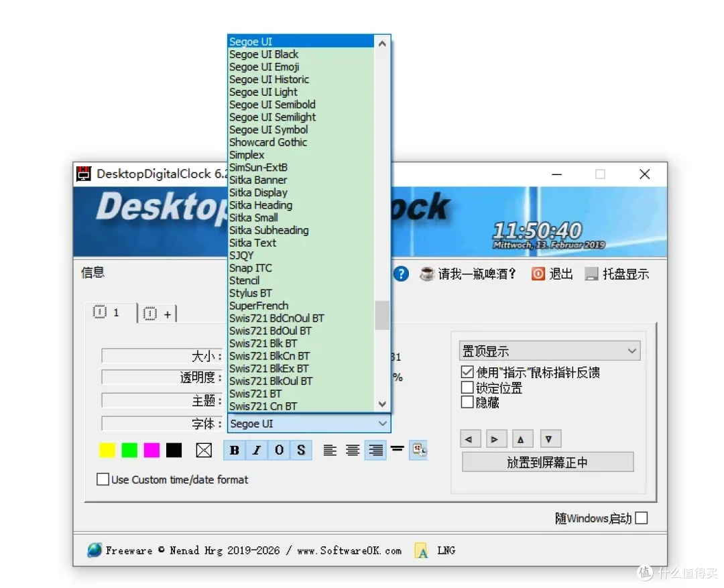This screenshot has height=588, width=724.
Task: Choose Sitka Banner font
Action: click(301, 180)
